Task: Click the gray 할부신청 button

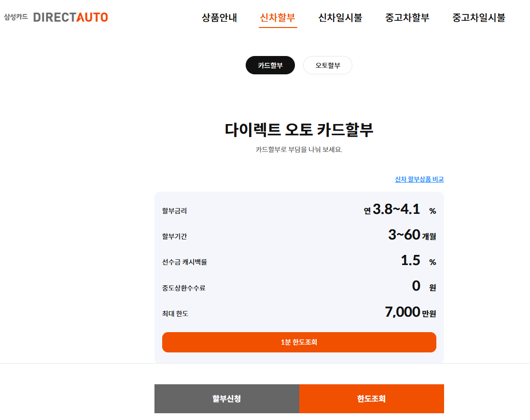Action: point(227,399)
